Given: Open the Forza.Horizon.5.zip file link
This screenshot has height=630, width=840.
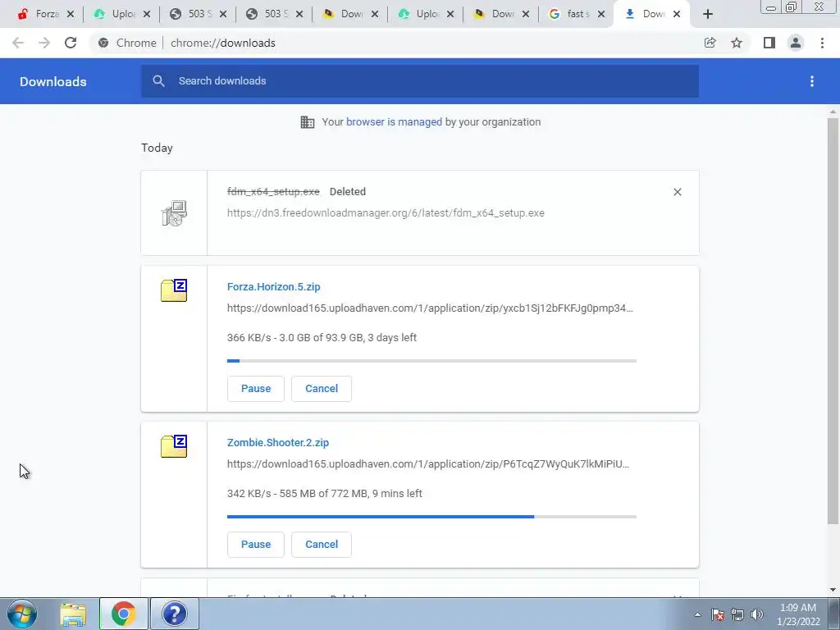Looking at the screenshot, I should point(274,286).
